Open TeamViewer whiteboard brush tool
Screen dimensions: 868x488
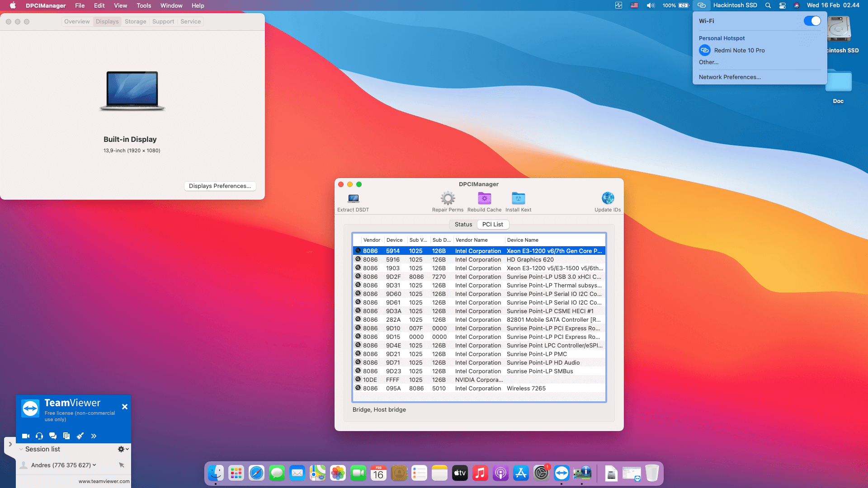[80, 436]
